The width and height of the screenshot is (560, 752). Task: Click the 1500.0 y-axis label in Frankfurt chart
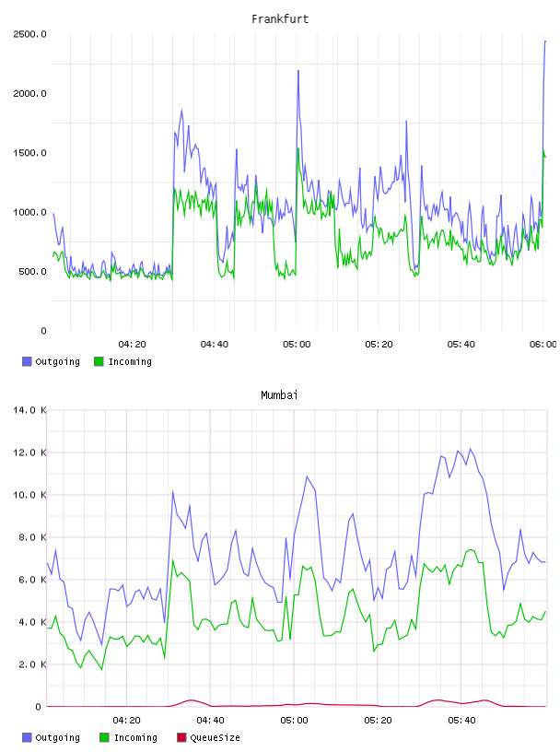pyautogui.click(x=29, y=153)
